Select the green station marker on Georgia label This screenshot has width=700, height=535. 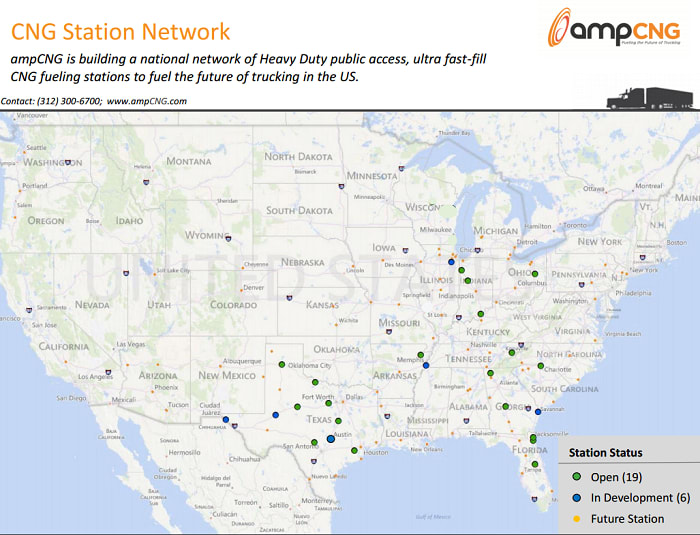(505, 406)
